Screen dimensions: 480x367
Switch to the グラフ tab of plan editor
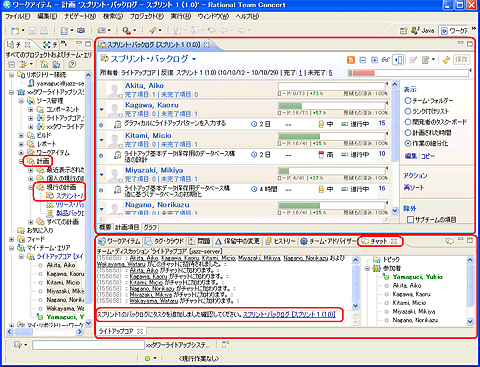pyautogui.click(x=150, y=227)
